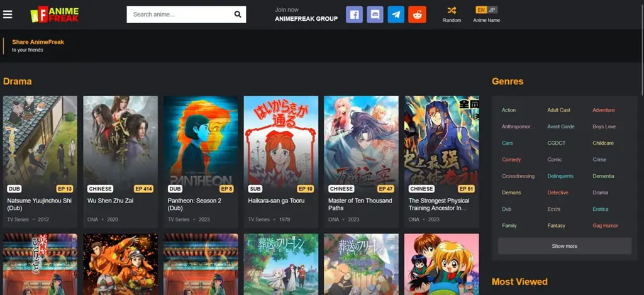Open the Crossdressing genre
The height and width of the screenshot is (295, 644).
click(x=518, y=176)
